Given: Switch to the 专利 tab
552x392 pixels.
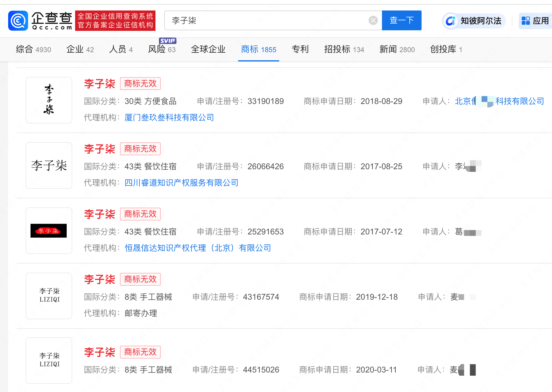Looking at the screenshot, I should [x=300, y=49].
